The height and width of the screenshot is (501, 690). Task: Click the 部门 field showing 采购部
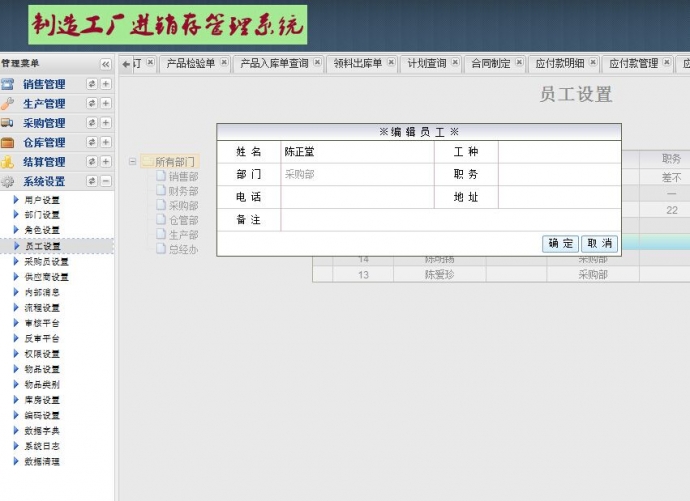[x=357, y=175]
